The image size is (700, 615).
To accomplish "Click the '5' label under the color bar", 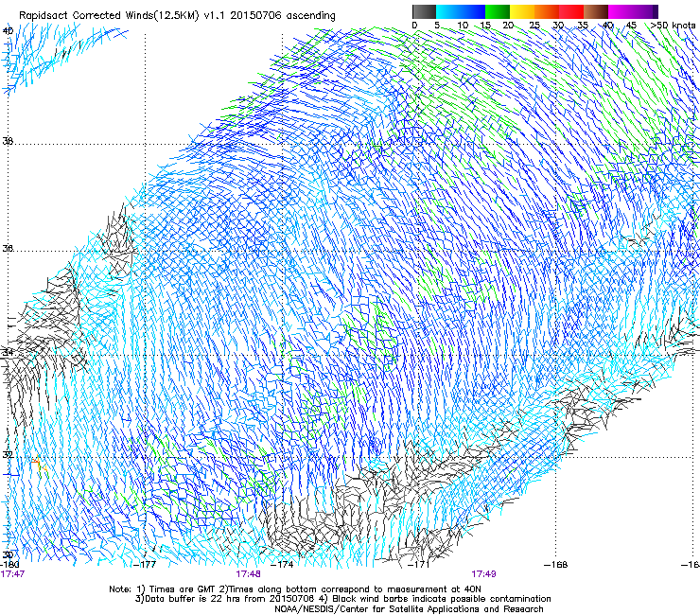I will point(437,25).
